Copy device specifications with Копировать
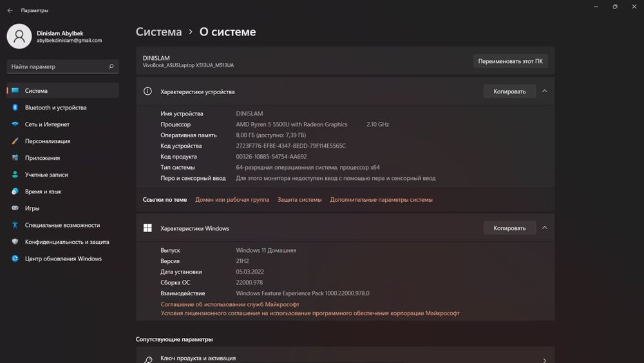Screen dimensions: 644x363 (x=509, y=92)
